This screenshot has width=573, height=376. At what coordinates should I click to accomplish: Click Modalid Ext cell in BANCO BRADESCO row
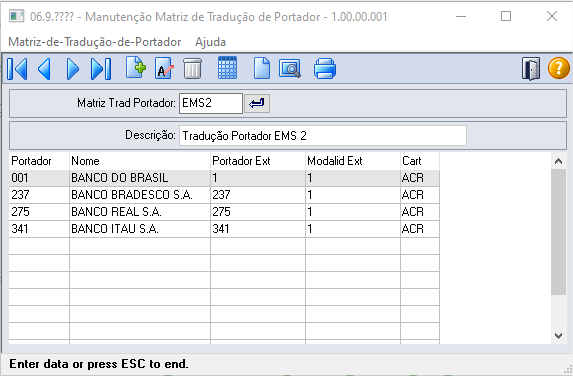pyautogui.click(x=353, y=195)
